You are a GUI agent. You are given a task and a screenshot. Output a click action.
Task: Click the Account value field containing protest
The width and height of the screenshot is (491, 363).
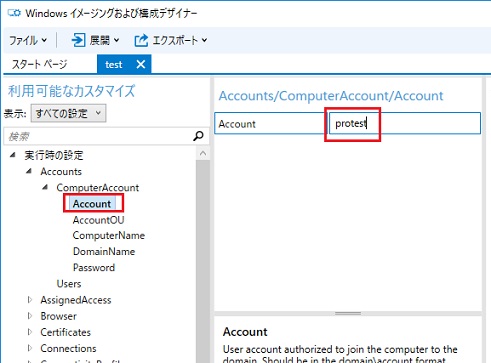405,123
